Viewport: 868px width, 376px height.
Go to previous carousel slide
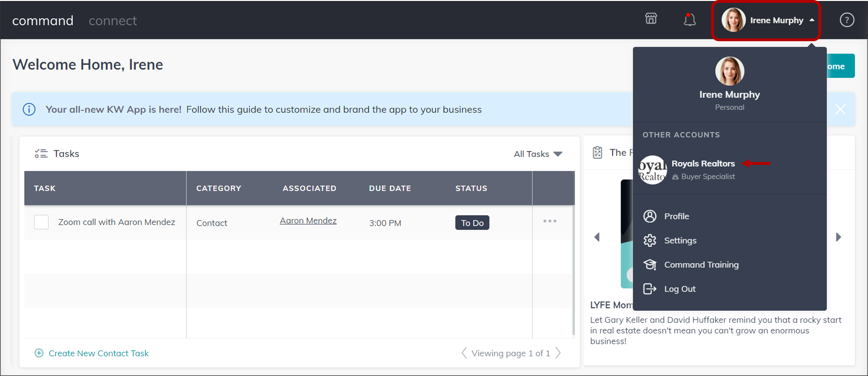point(597,237)
